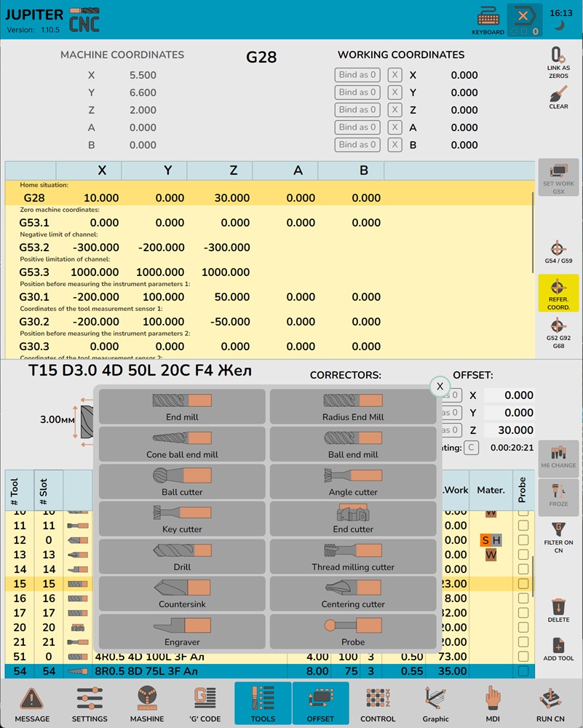Screen dimensions: 583x728
Task: Click the Add Tool icon
Action: tap(558, 649)
